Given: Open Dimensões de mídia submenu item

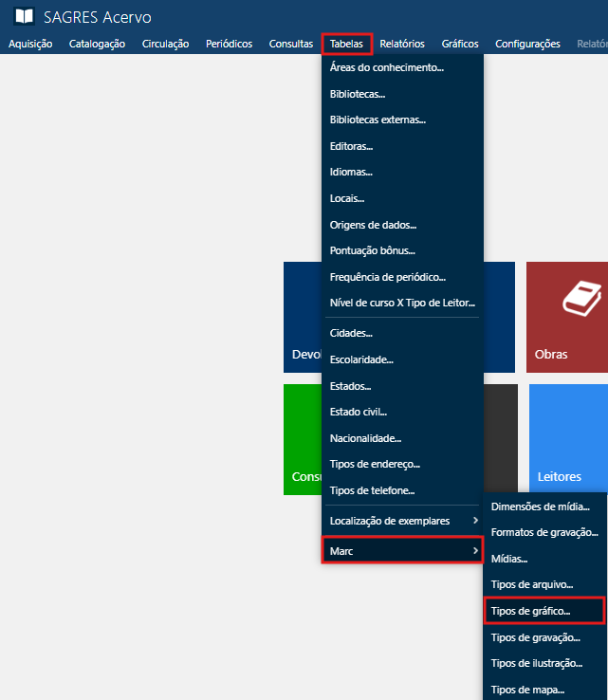Looking at the screenshot, I should click(541, 507).
